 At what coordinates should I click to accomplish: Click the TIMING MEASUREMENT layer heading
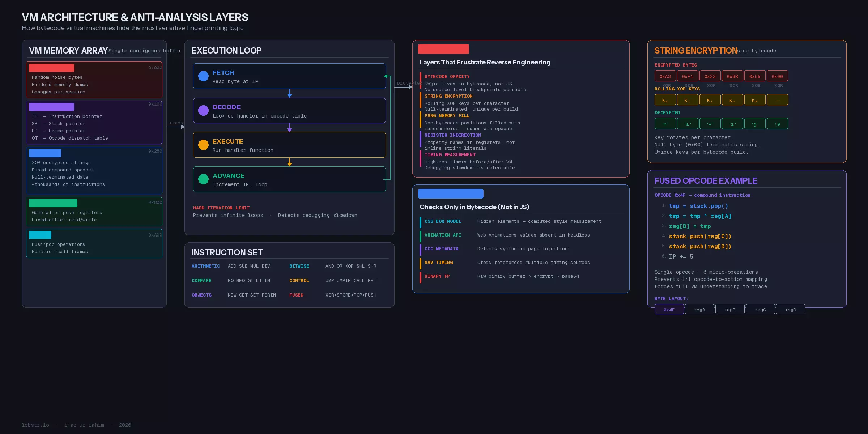coord(450,155)
